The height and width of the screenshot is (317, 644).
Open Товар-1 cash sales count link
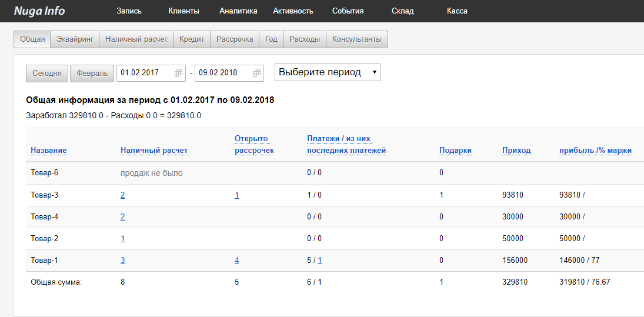tap(122, 261)
